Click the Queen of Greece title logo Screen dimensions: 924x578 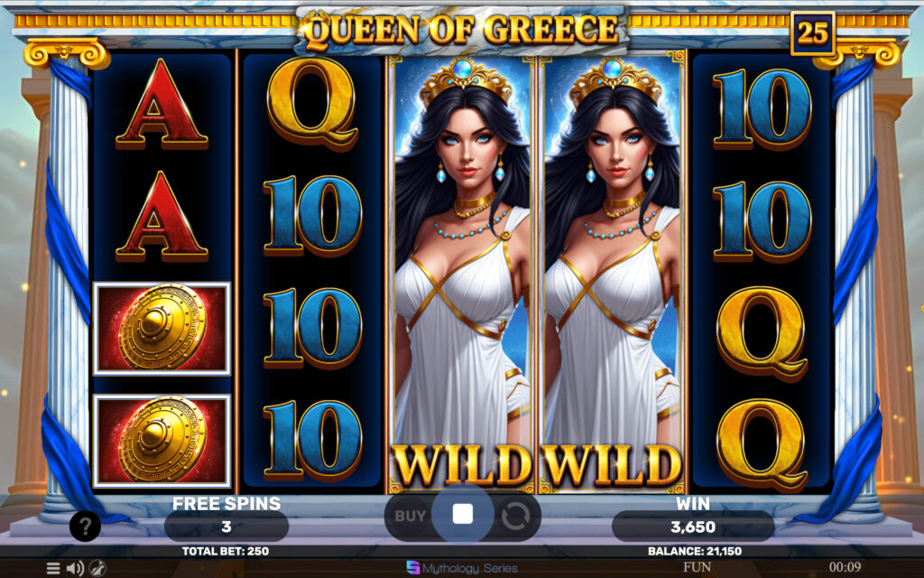pos(462,31)
